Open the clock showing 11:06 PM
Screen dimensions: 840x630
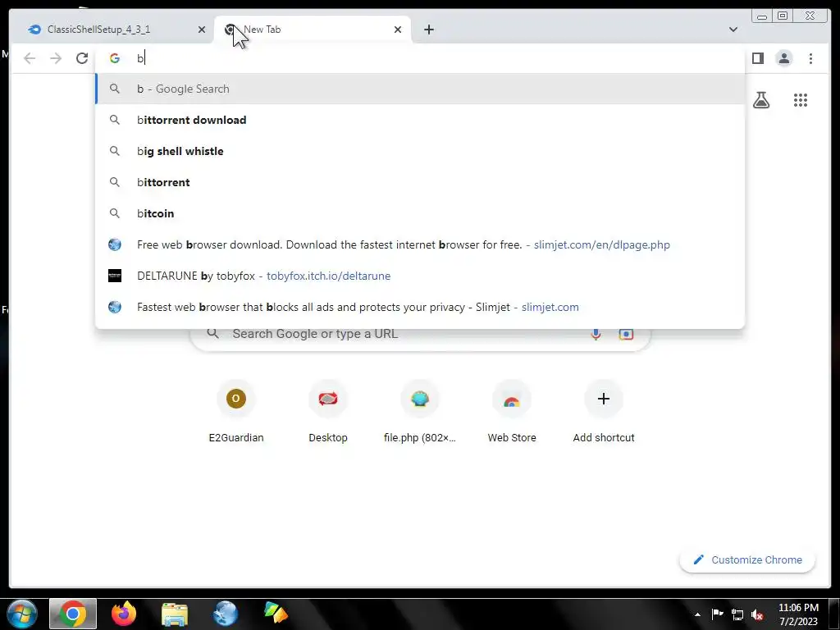coord(798,614)
